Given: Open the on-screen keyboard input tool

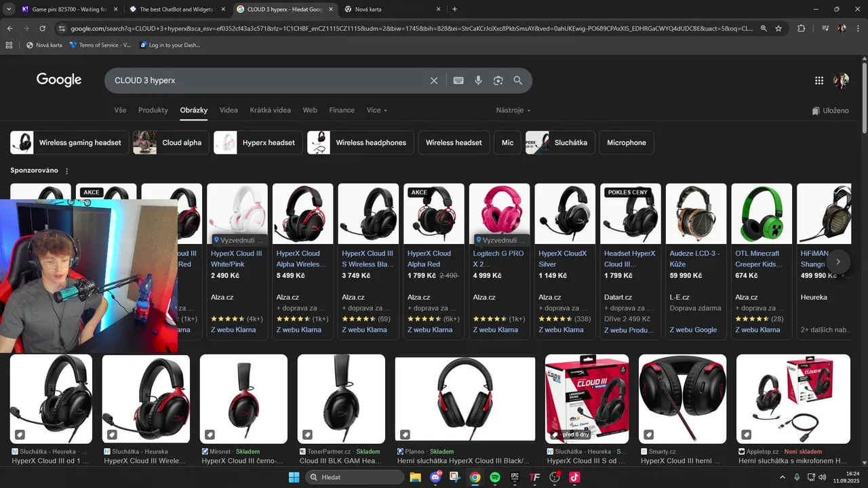Looking at the screenshot, I should (x=458, y=81).
